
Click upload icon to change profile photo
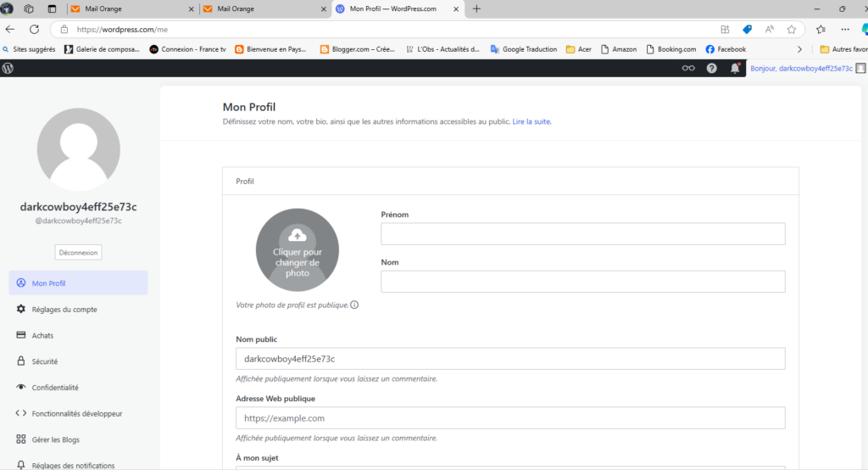(297, 234)
